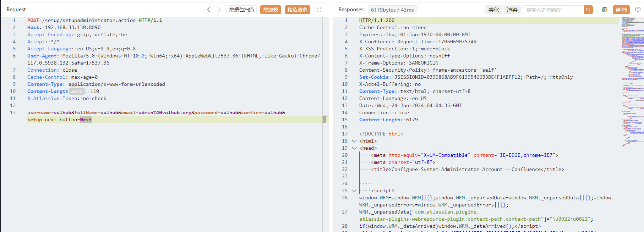
Task: Click the Accept-Language header name
Action: click(49, 49)
